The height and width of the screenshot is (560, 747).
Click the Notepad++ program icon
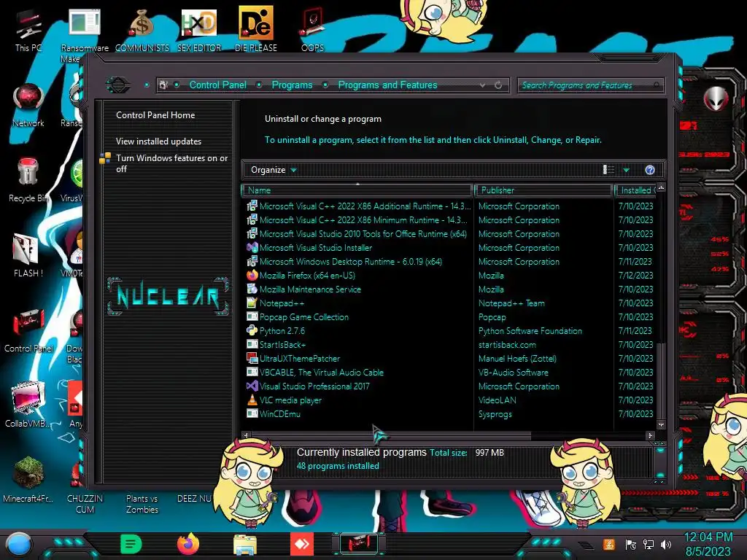click(252, 303)
